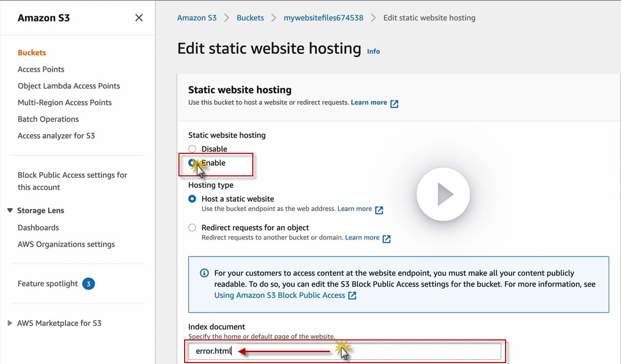Viewport: 621px width, 364px height.
Task: Click the Index document text field
Action: [344, 351]
